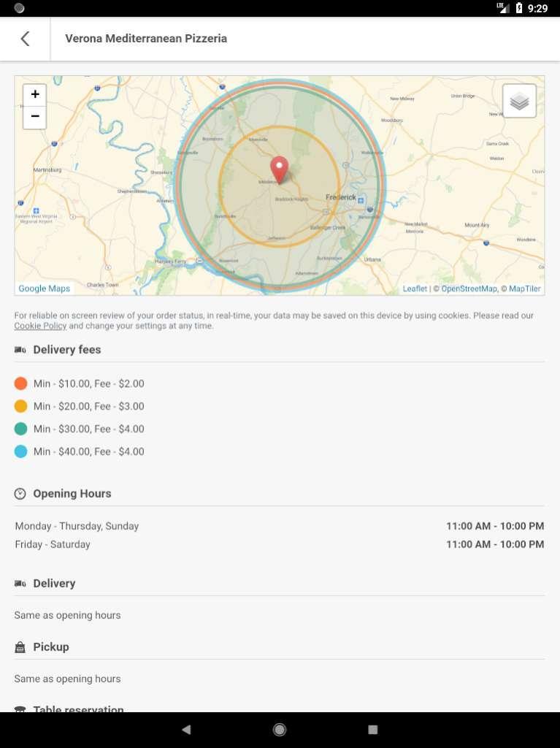Select 'Min - $30.00, Fee - $4.00' text
Viewport: 560px width, 748px height.
coord(89,429)
